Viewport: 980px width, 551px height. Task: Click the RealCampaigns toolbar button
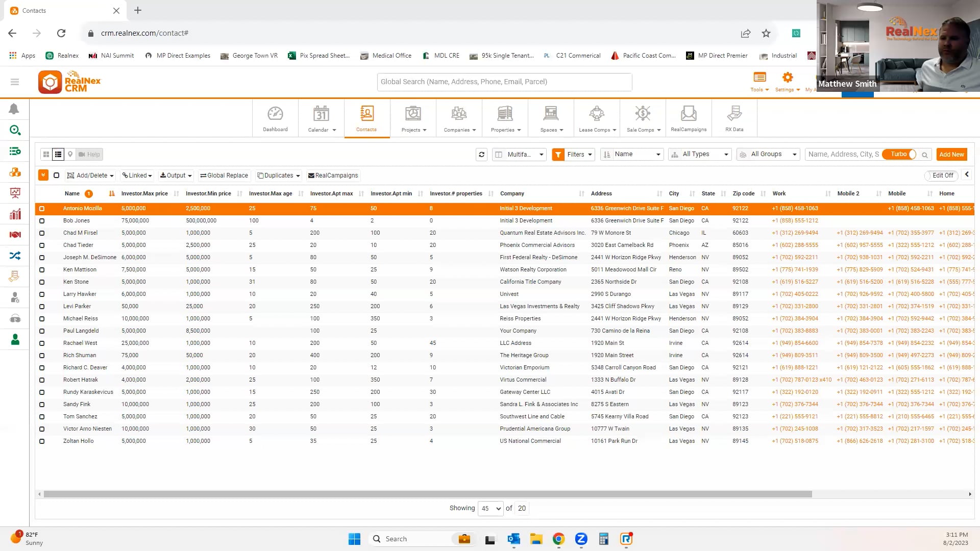pos(333,175)
